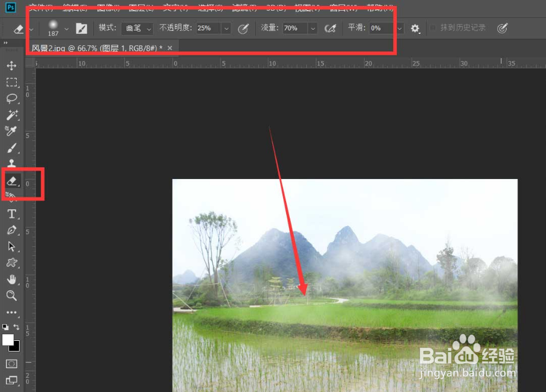
Task: Select the Path Selection arrow tool
Action: pyautogui.click(x=11, y=246)
